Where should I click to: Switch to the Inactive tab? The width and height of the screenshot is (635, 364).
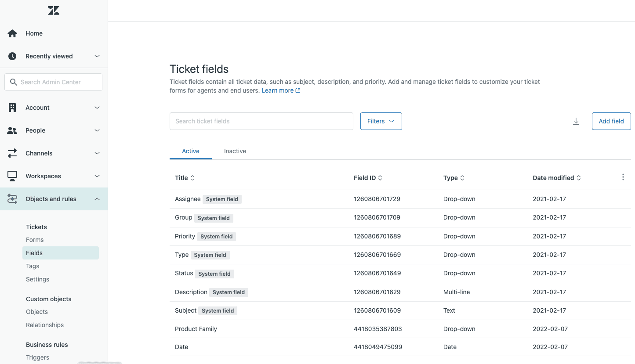pyautogui.click(x=235, y=151)
